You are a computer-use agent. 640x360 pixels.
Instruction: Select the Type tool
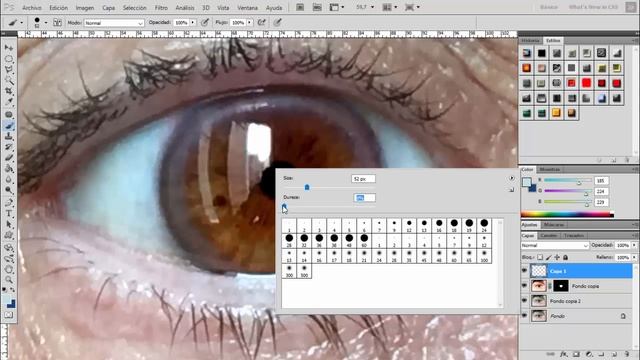[9, 213]
